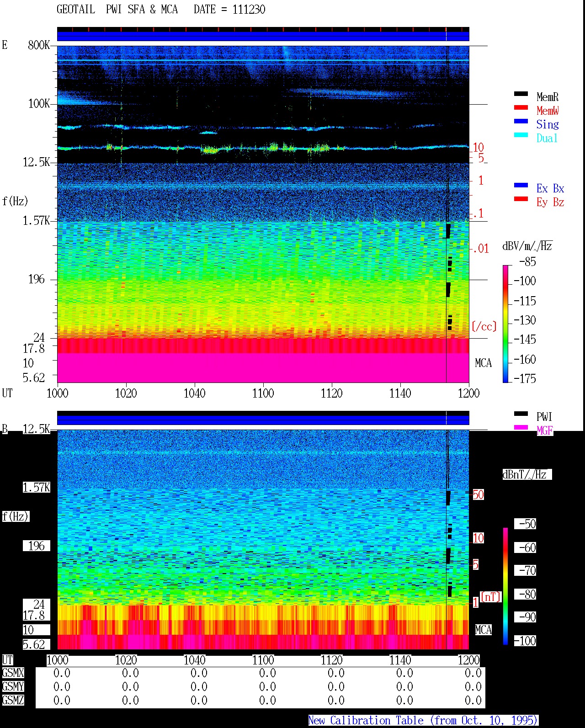The width and height of the screenshot is (585, 728).
Task: Click the 1020 UT tick of E panel
Action: [126, 393]
